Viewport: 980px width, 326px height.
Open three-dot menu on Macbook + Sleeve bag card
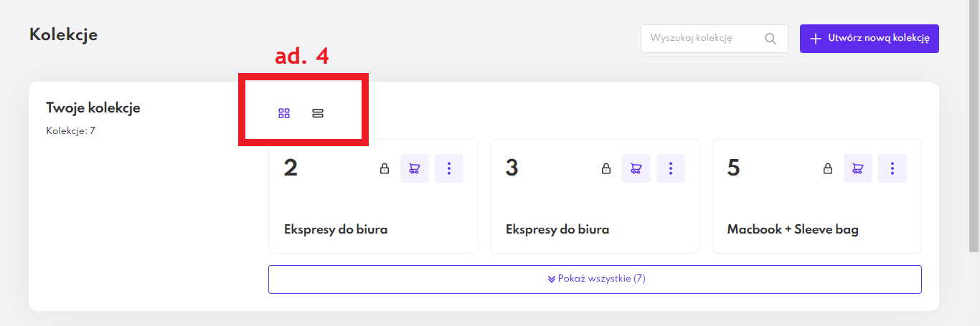point(892,168)
